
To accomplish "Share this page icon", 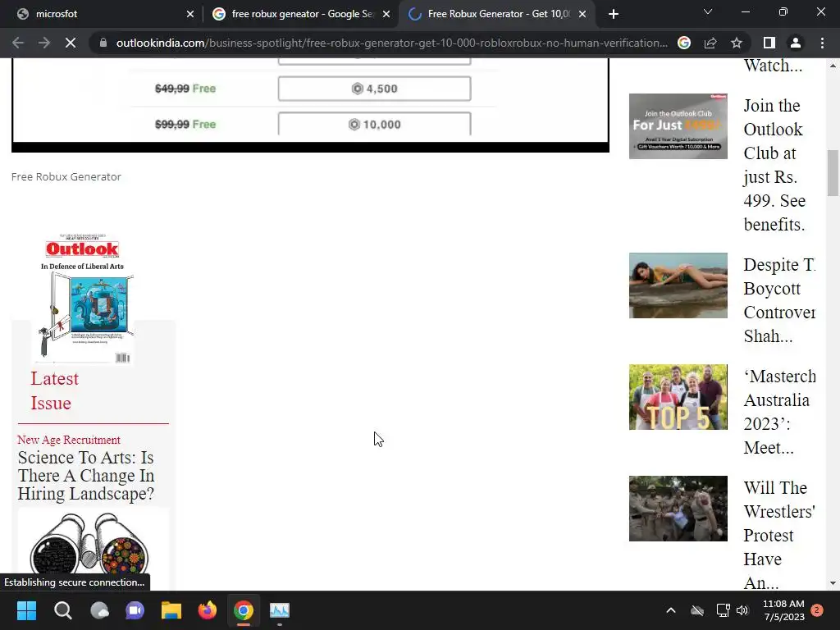I will (x=710, y=43).
